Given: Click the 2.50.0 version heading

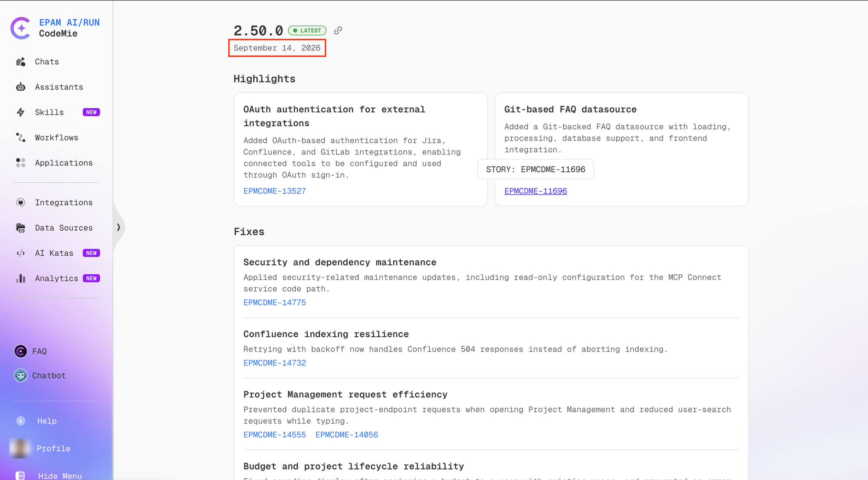Looking at the screenshot, I should click(x=258, y=31).
